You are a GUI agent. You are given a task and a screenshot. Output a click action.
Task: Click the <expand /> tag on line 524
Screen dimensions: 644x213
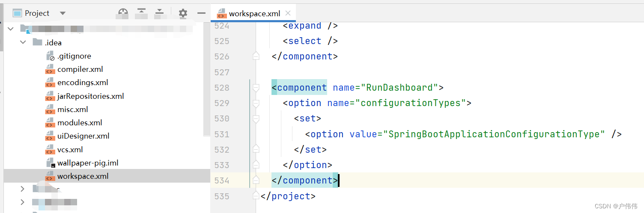point(310,26)
